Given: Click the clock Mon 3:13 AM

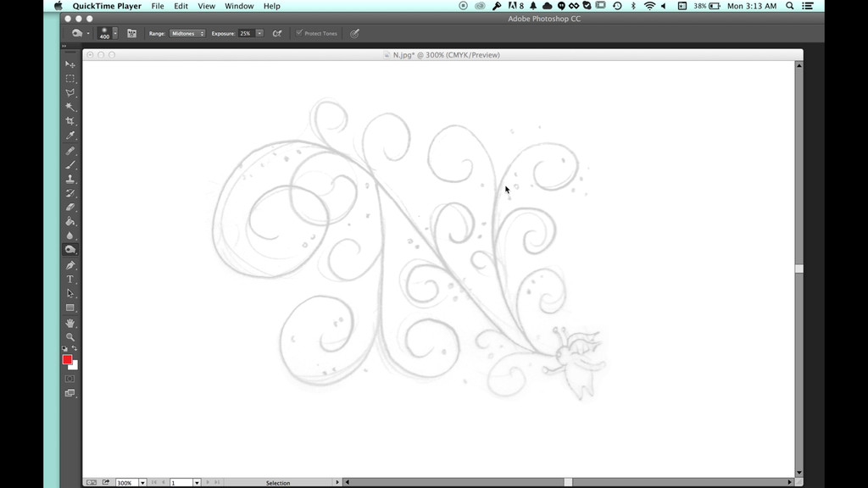Looking at the screenshot, I should click(752, 6).
